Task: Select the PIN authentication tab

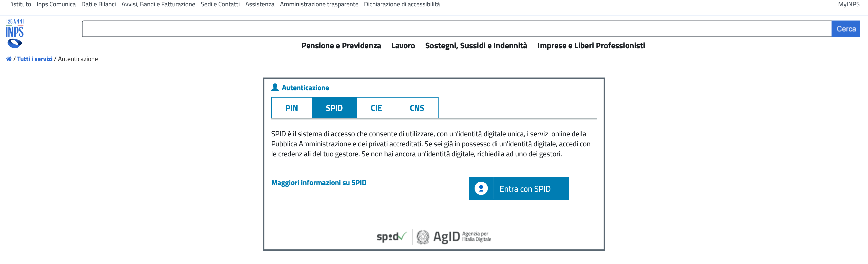Action: pos(292,108)
